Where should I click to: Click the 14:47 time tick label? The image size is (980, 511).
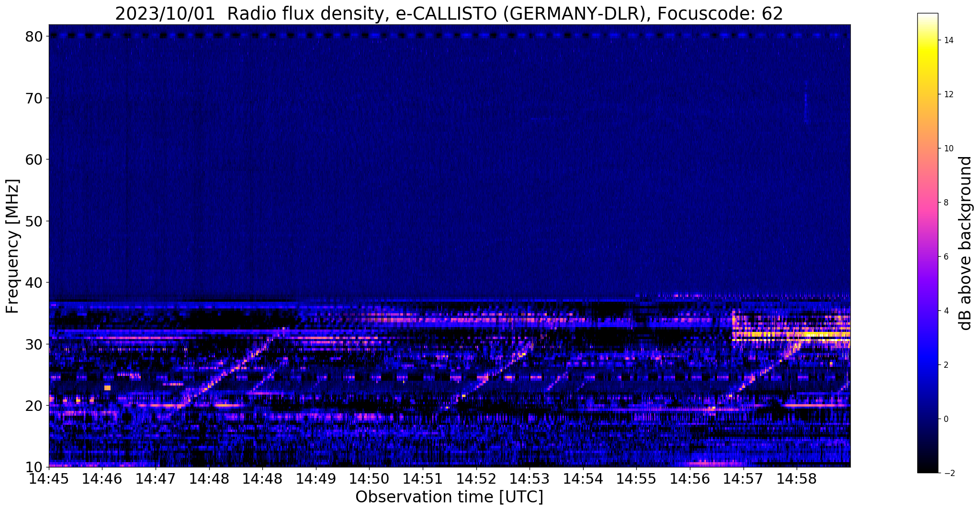click(156, 479)
